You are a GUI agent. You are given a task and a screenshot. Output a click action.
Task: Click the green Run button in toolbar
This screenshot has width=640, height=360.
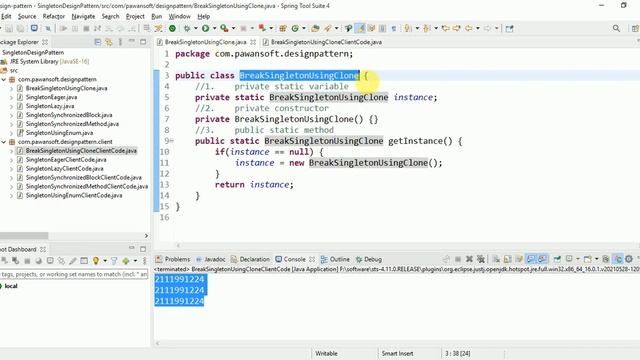tap(205, 28)
